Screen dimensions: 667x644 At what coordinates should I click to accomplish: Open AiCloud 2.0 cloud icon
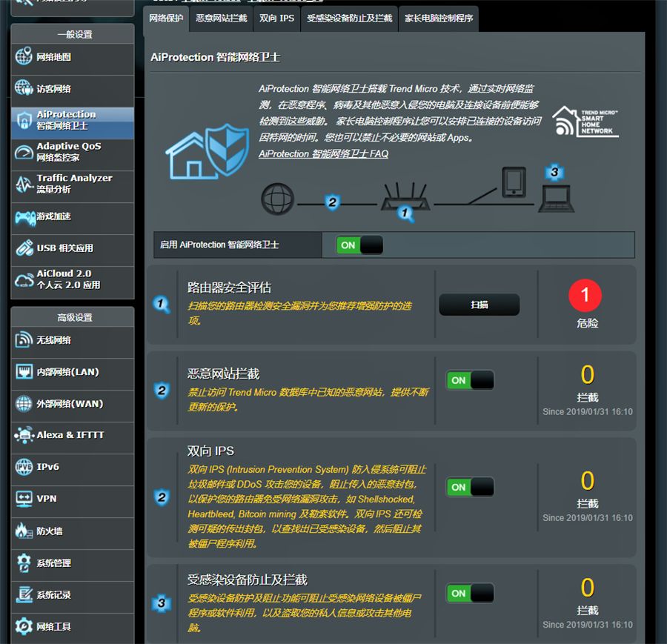pos(24,280)
